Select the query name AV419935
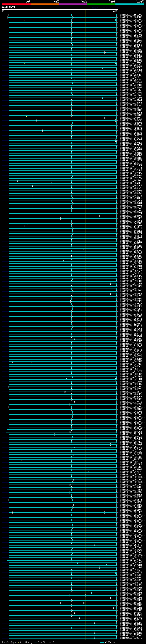Viewport: 146px width, 644px height. (8, 7)
